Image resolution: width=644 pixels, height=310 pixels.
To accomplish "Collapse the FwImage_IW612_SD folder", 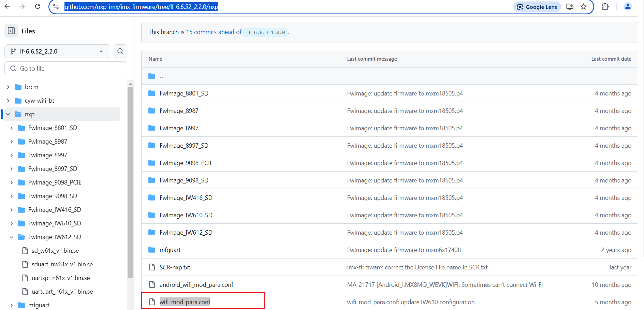I will [x=12, y=237].
